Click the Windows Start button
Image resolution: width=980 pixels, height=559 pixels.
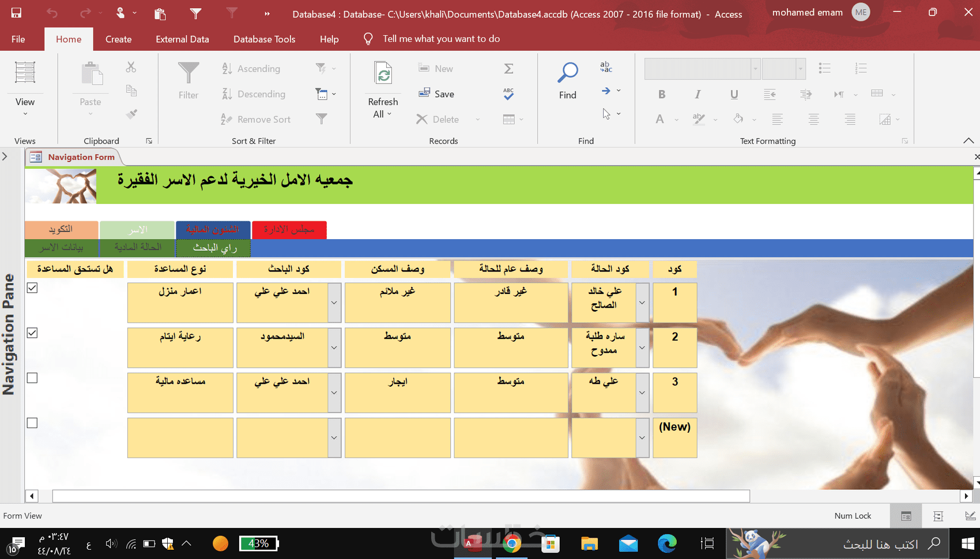968,543
